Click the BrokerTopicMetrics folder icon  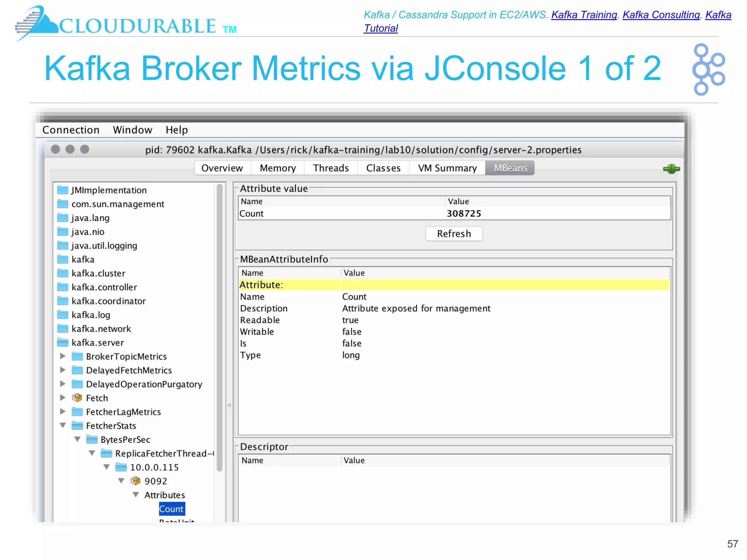tap(77, 356)
